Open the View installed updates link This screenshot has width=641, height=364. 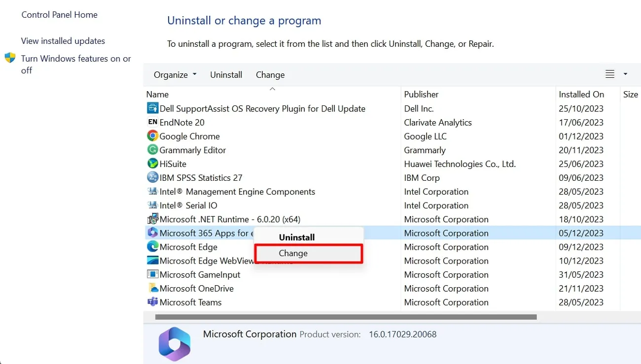click(63, 41)
